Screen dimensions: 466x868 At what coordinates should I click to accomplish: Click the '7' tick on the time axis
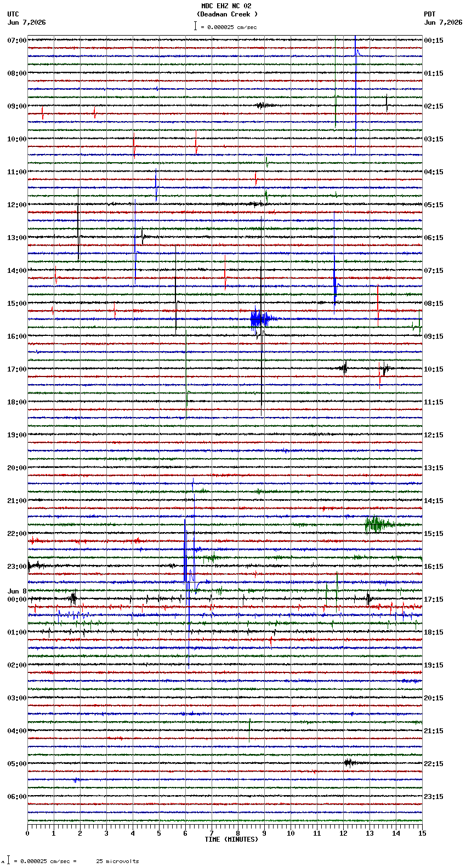point(212,833)
